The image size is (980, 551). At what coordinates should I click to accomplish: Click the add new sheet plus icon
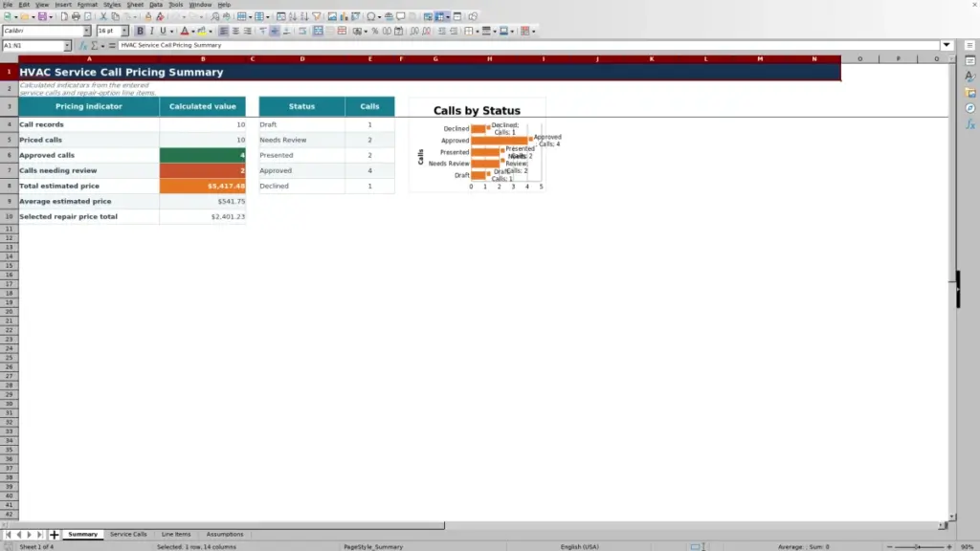(54, 535)
